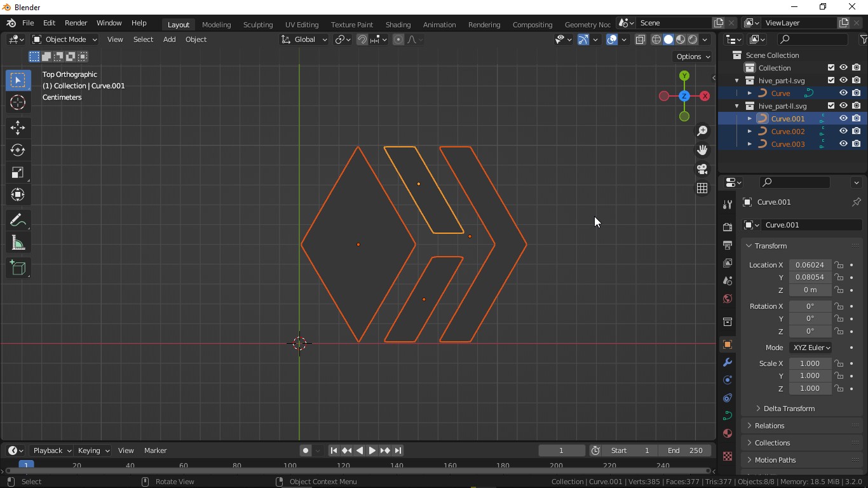Open the Material properties tab
868x488 pixels.
click(728, 433)
